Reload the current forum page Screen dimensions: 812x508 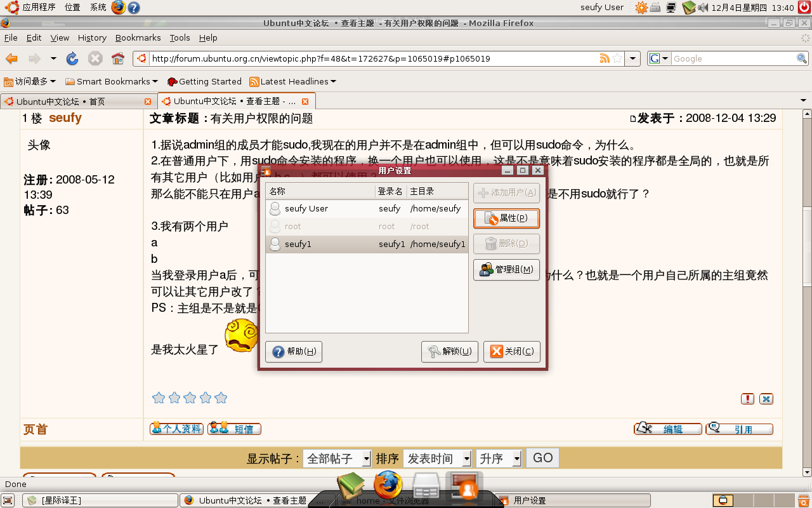[x=72, y=59]
